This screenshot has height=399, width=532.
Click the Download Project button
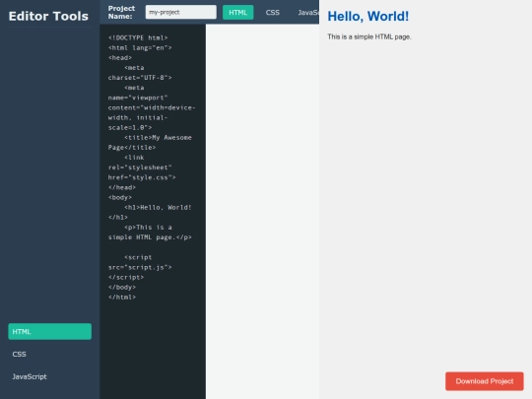click(484, 381)
